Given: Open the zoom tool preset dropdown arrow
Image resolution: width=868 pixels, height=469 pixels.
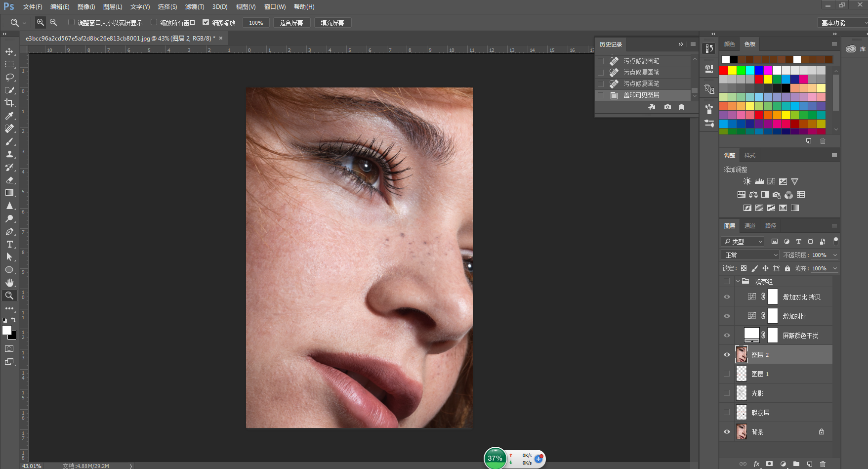Looking at the screenshot, I should pyautogui.click(x=24, y=23).
